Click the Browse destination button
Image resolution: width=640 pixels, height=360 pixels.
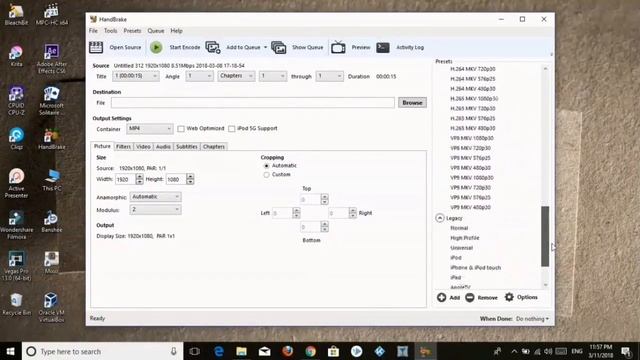click(412, 103)
